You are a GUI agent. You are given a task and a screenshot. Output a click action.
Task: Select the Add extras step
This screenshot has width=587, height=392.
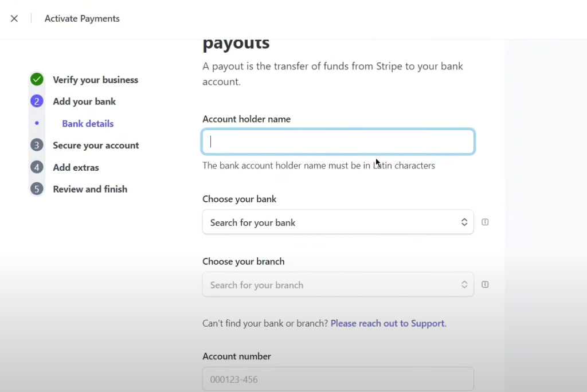click(76, 167)
